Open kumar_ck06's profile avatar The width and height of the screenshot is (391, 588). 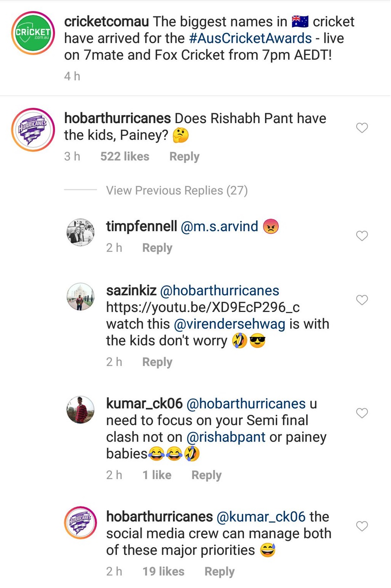click(80, 409)
